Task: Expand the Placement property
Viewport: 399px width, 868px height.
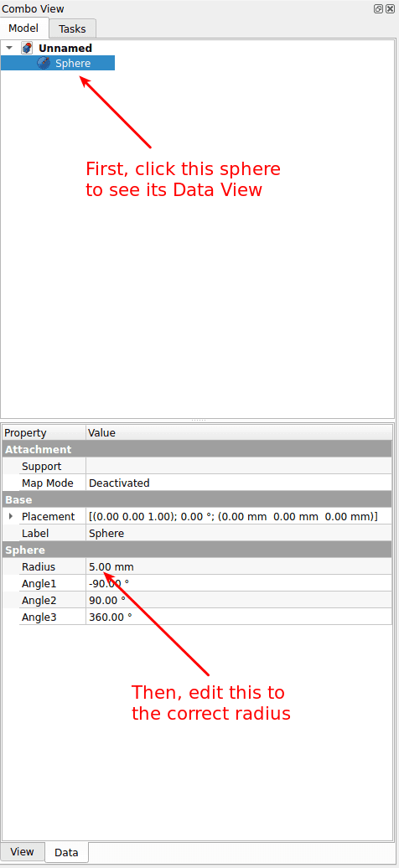Action: click(x=11, y=516)
